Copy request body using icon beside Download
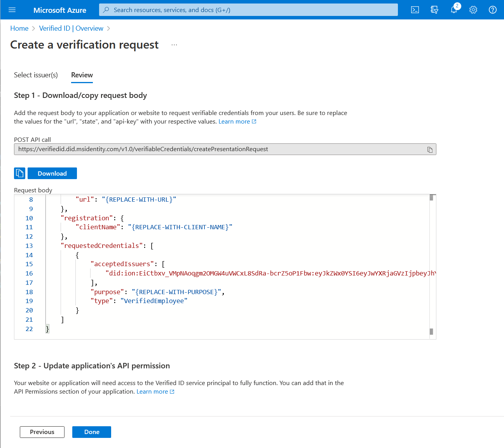The height and width of the screenshot is (448, 504). point(19,173)
